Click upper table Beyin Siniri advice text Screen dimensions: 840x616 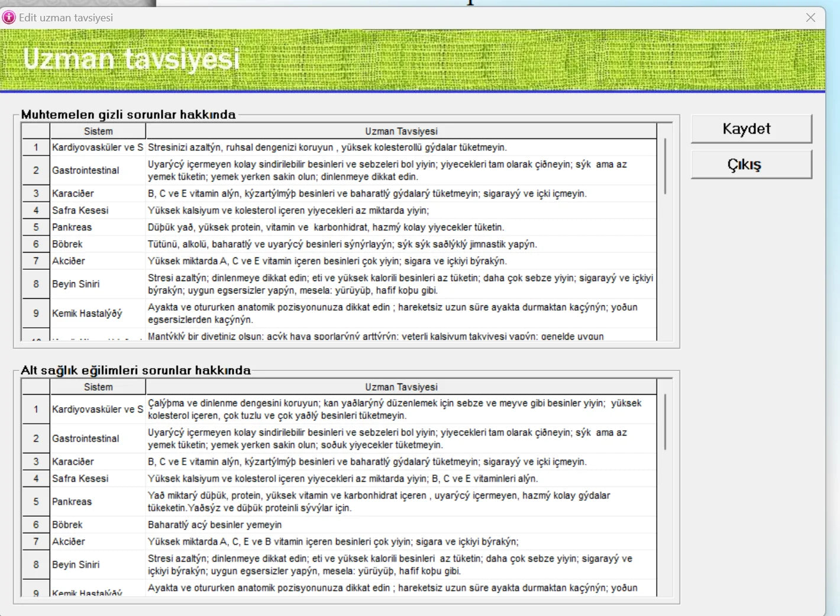(401, 284)
